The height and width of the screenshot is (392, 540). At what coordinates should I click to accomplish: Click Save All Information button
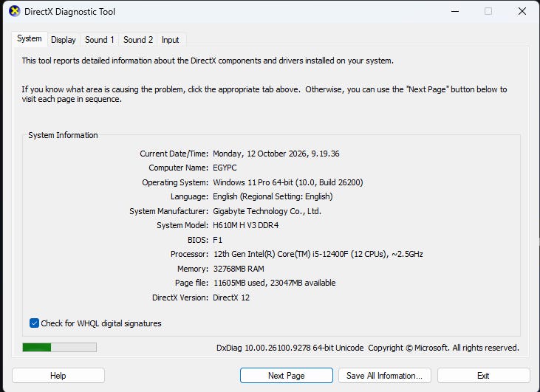coord(385,376)
